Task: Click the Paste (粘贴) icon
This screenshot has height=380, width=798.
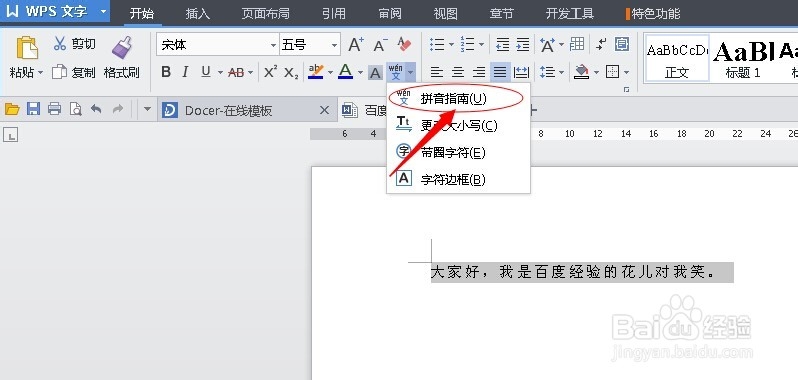Action: pyautogui.click(x=27, y=48)
